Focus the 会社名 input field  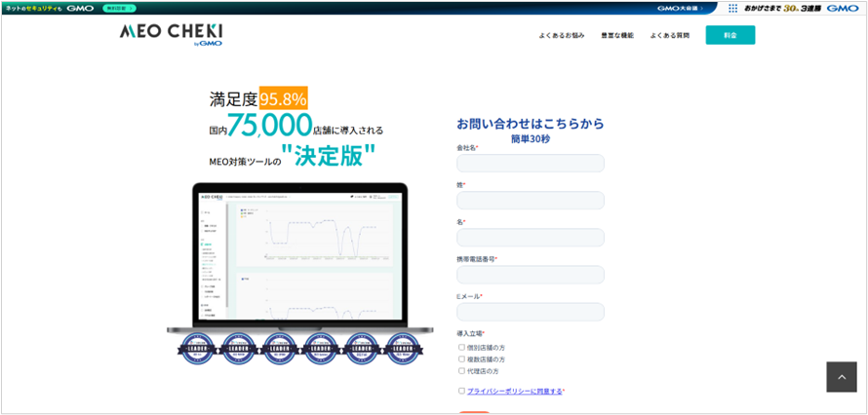(531, 163)
